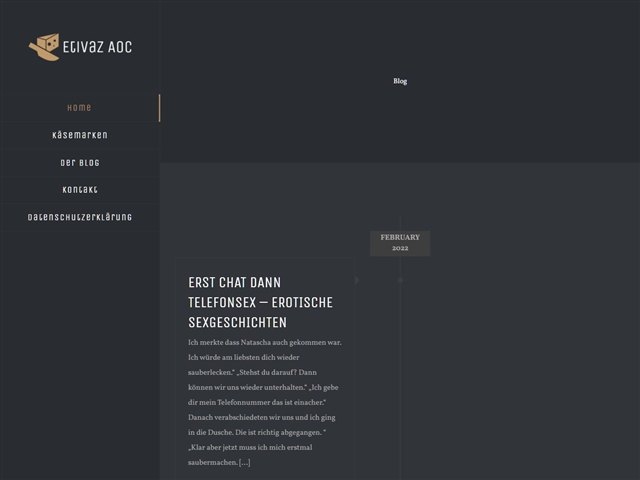Expand the post via the [...] link
The width and height of the screenshot is (640, 480).
click(244, 462)
